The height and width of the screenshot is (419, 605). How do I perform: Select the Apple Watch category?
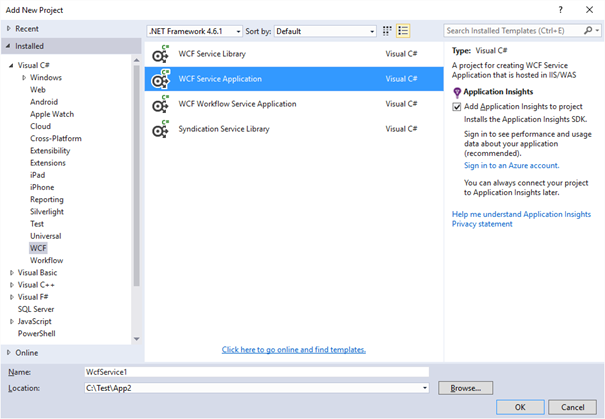tap(52, 114)
